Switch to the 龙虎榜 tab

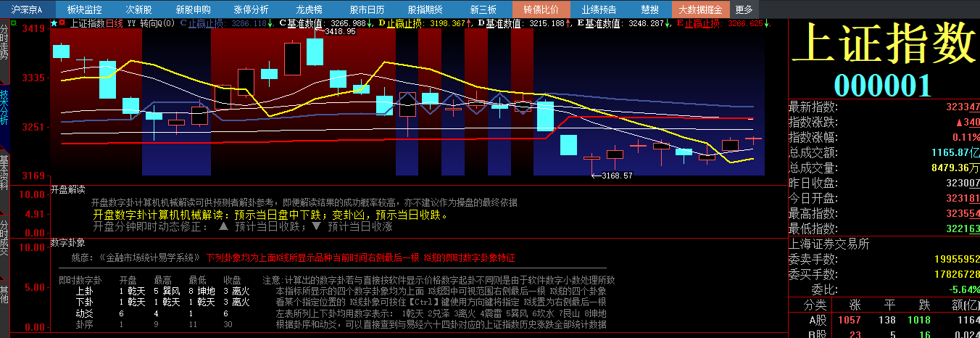(294, 9)
